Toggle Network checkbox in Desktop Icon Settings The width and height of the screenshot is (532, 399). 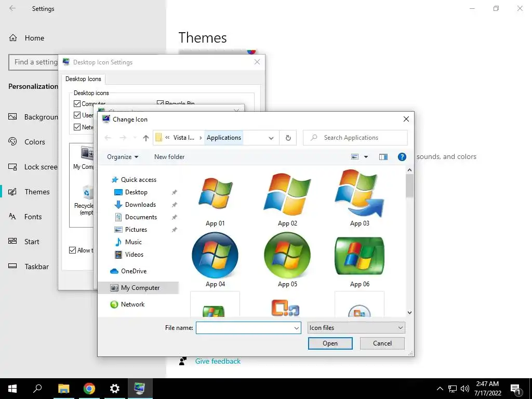point(77,127)
